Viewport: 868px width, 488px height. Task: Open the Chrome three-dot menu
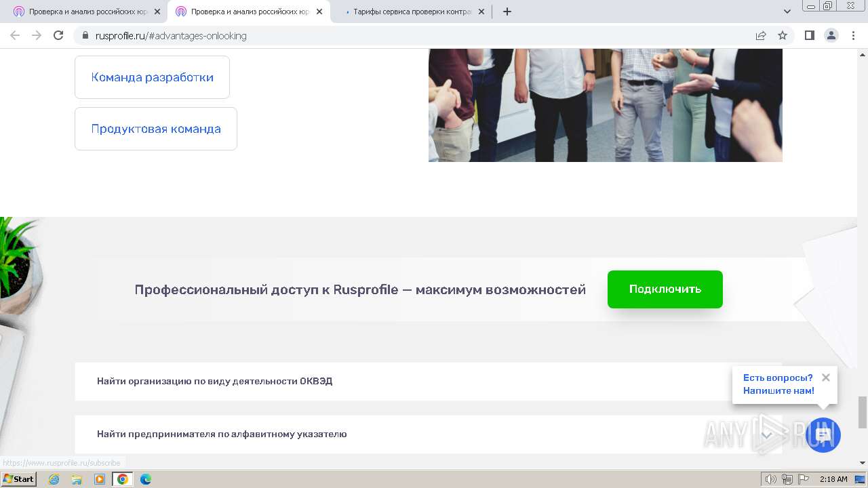[853, 36]
